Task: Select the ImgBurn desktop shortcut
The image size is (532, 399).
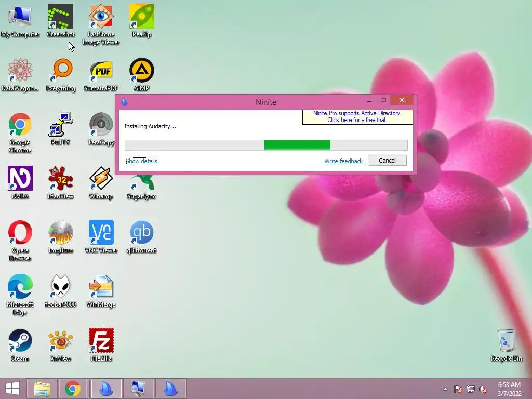Action: (x=60, y=237)
